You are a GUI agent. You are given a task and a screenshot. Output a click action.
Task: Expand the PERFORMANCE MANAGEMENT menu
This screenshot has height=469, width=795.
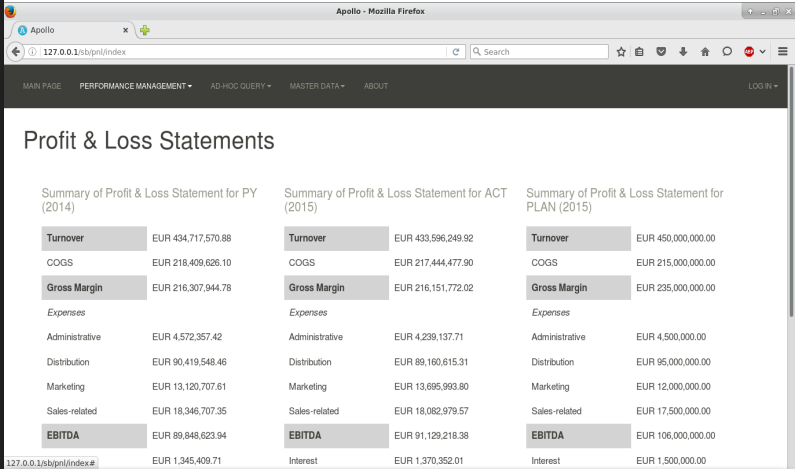[135, 86]
